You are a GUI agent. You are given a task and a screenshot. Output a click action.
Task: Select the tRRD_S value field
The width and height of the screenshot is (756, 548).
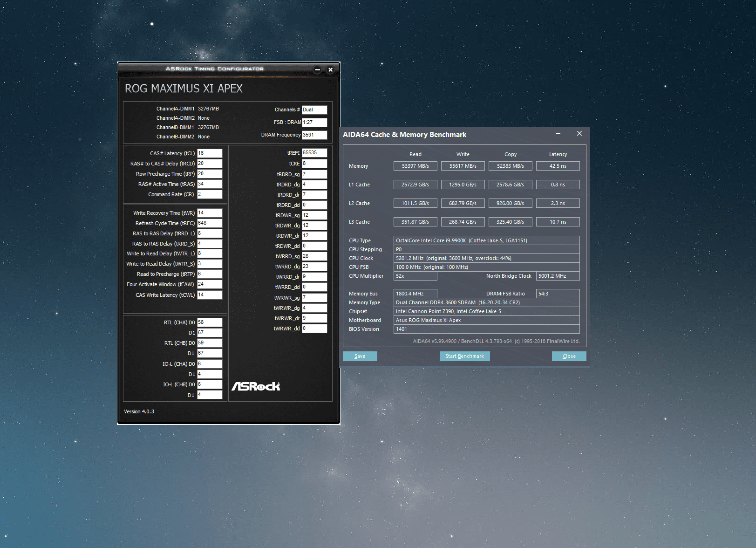[x=210, y=244]
